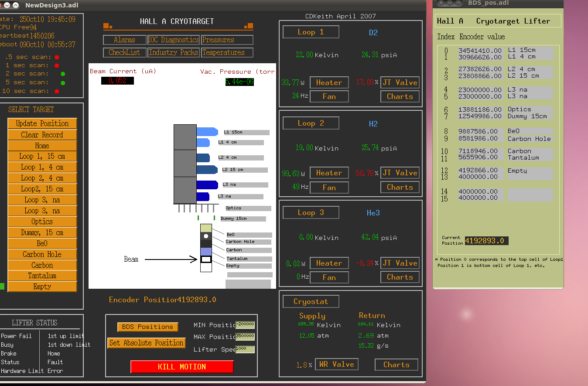
Task: Click the .5 sec scan red indicator
Action: 57,57
